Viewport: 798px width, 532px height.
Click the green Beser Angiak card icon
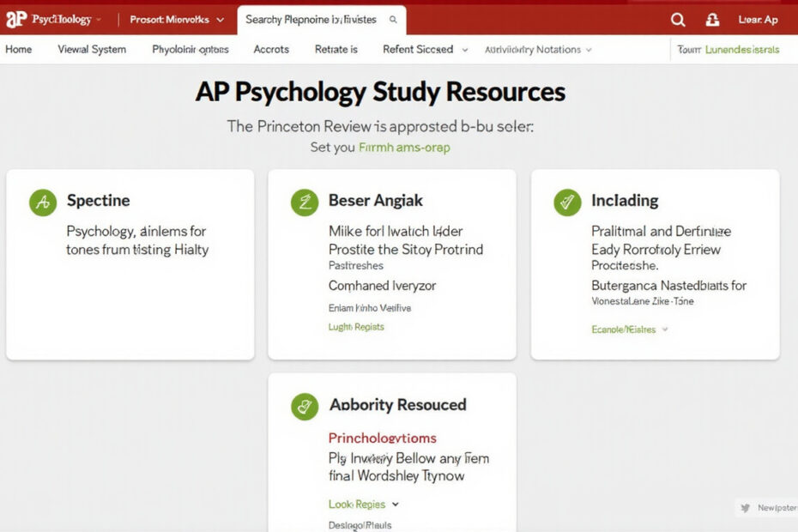click(305, 203)
